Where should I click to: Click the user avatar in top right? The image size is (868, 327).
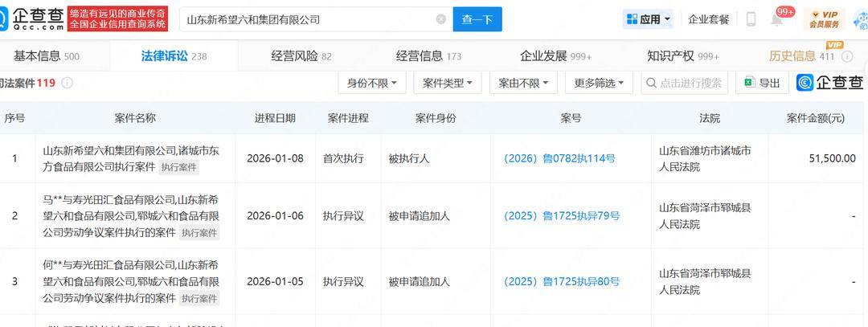(x=858, y=18)
